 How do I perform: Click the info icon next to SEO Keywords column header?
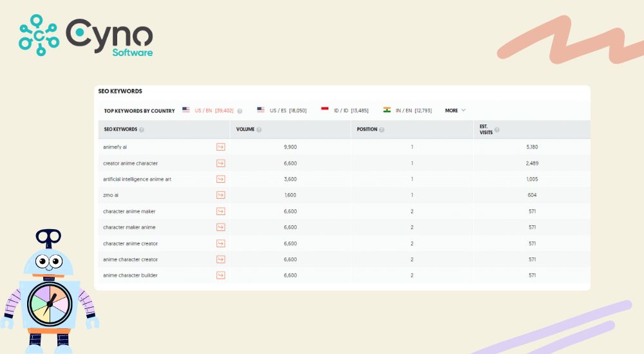[141, 129]
